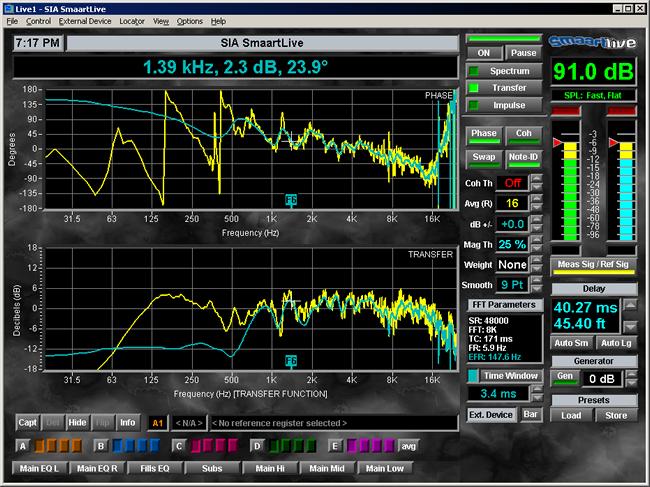
Task: Click the Time Window button
Action: pos(510,376)
